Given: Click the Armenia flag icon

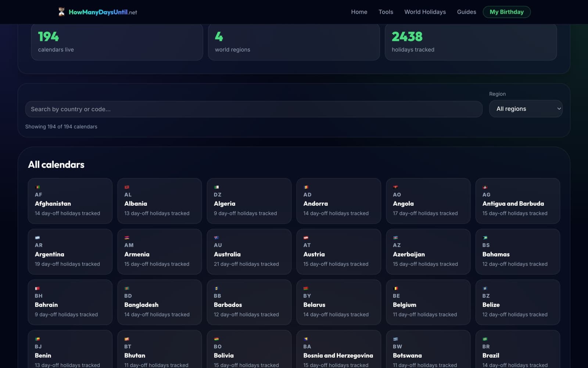Looking at the screenshot, I should pyautogui.click(x=127, y=238).
